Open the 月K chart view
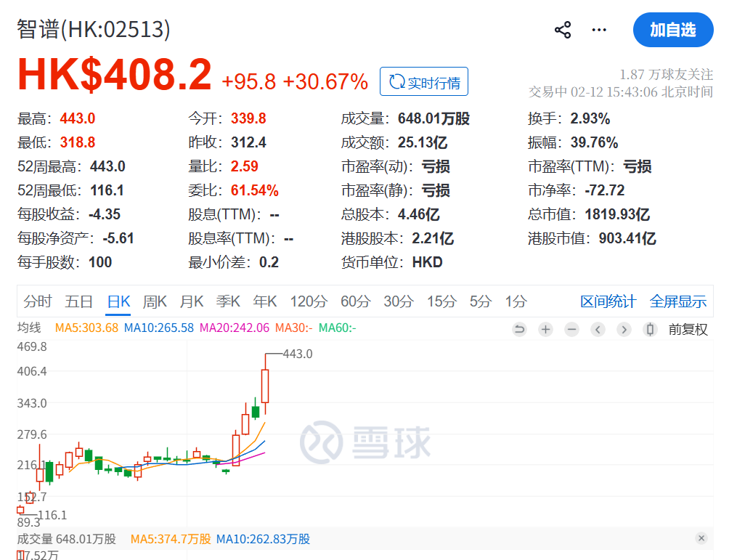Viewport: 745px width, 560px height. (x=191, y=301)
